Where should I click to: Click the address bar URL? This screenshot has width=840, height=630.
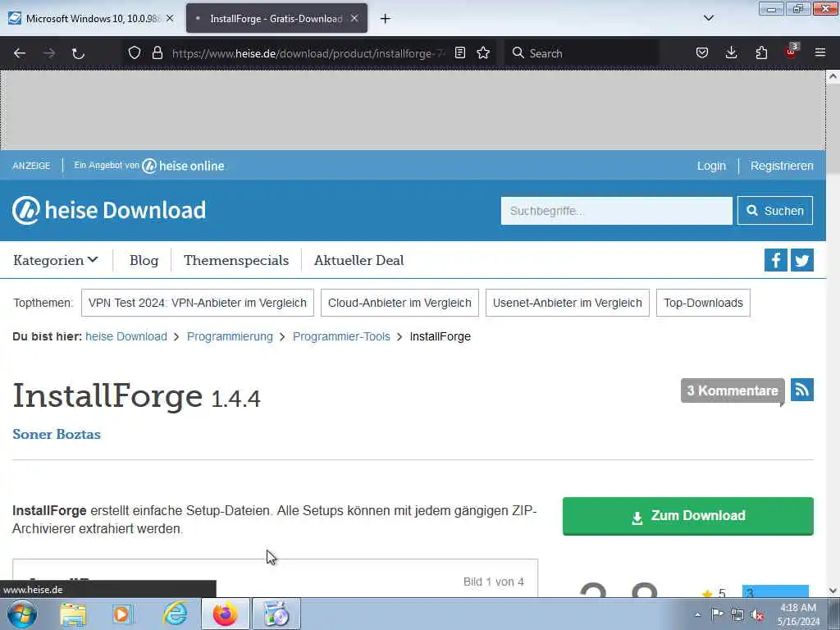pos(308,53)
